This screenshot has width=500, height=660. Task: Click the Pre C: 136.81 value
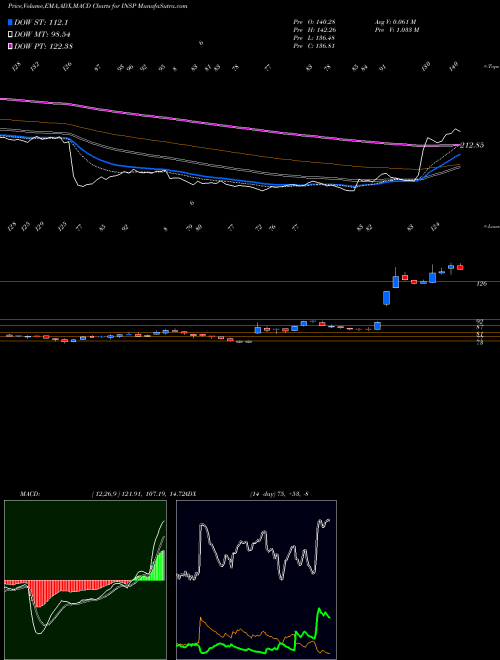tap(314, 46)
